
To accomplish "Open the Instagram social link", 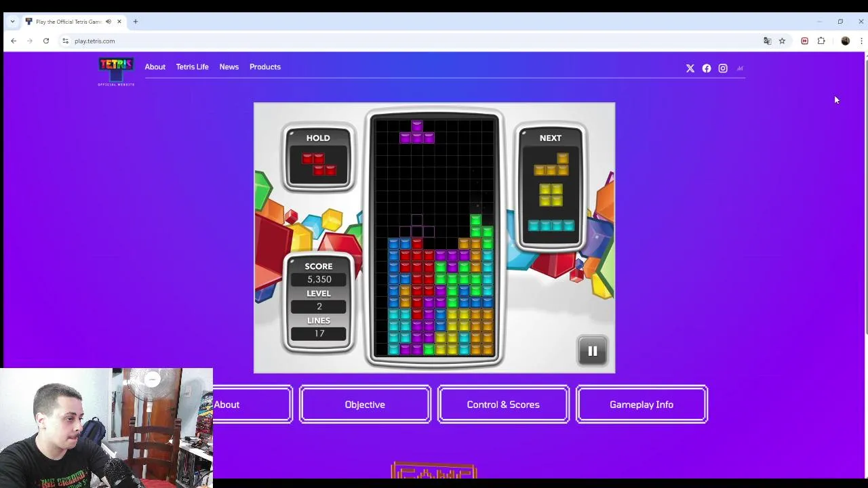I will point(723,68).
